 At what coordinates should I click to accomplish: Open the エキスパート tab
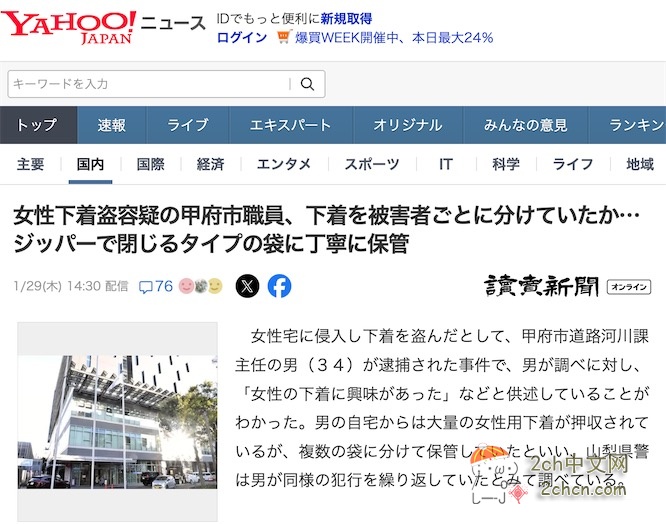[291, 125]
